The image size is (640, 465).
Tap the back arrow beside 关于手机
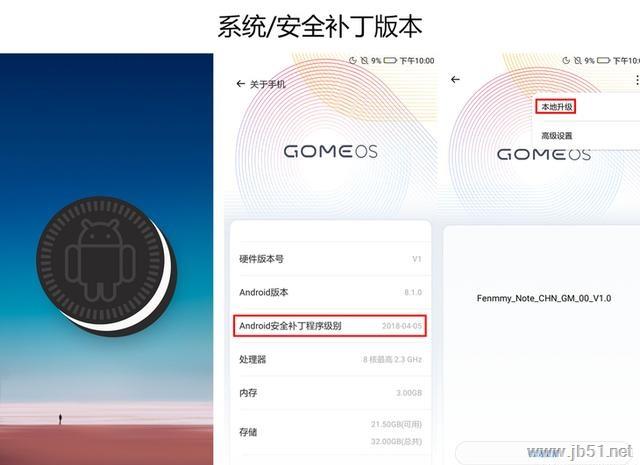click(x=240, y=84)
